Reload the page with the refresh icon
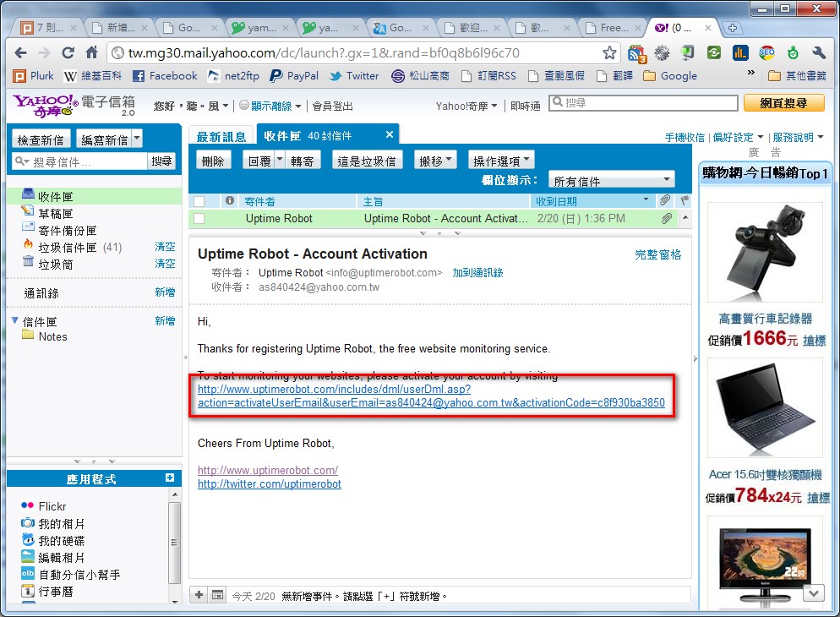 tap(68, 52)
